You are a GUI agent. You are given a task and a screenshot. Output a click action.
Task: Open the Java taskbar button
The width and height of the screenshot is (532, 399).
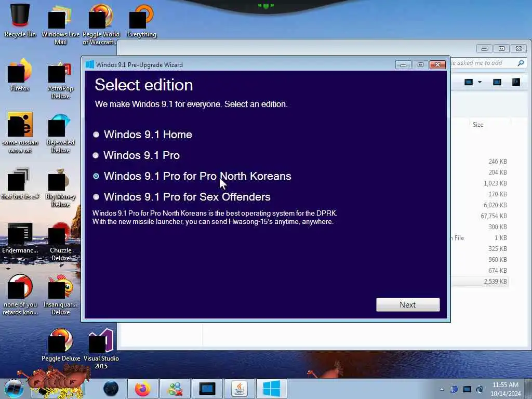point(239,389)
